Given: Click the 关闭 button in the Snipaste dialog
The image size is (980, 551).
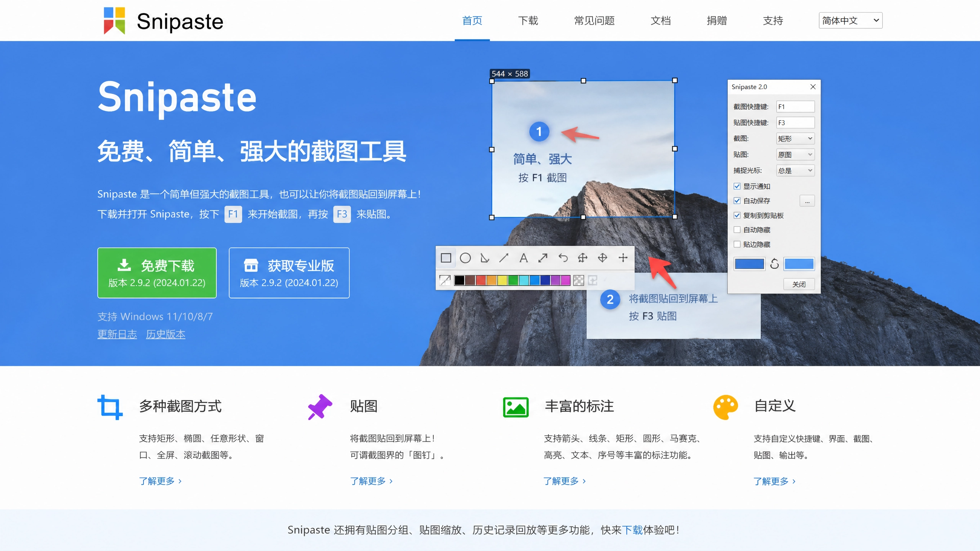Looking at the screenshot, I should [x=799, y=284].
